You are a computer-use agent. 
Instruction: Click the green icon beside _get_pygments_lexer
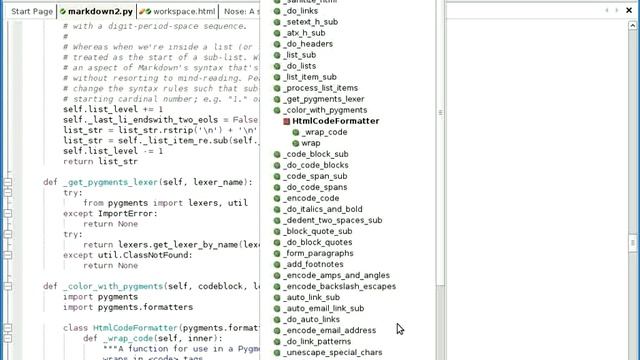(x=277, y=99)
